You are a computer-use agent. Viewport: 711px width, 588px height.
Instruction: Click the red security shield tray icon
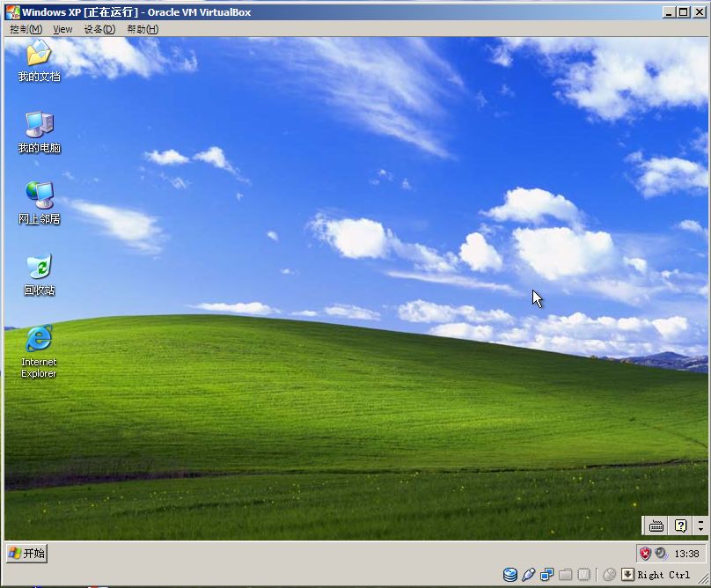(645, 554)
